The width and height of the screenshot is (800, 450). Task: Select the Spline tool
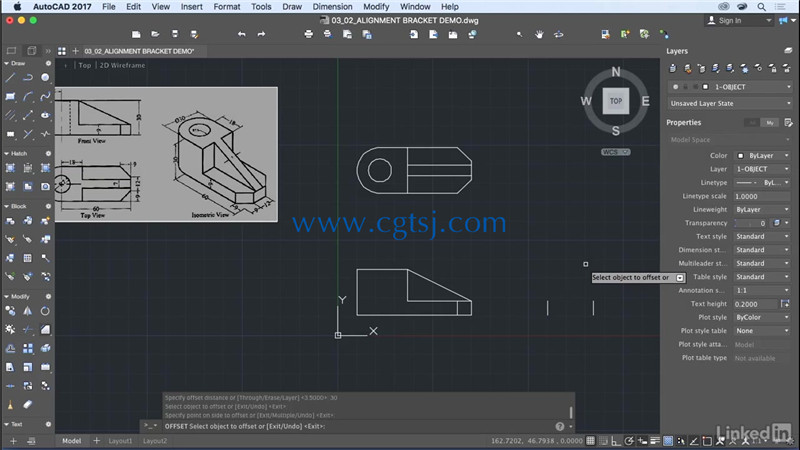point(45,96)
